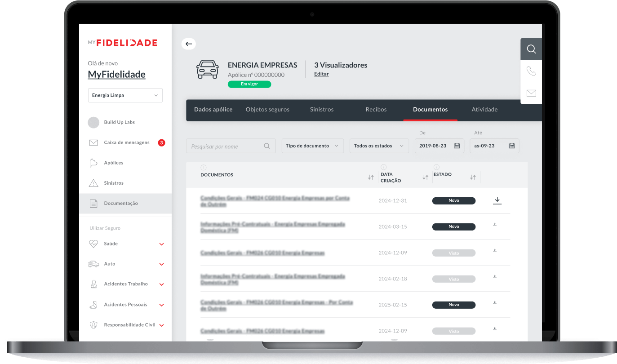Click the magnifier in name search field
The height and width of the screenshot is (364, 617).
pyautogui.click(x=267, y=146)
